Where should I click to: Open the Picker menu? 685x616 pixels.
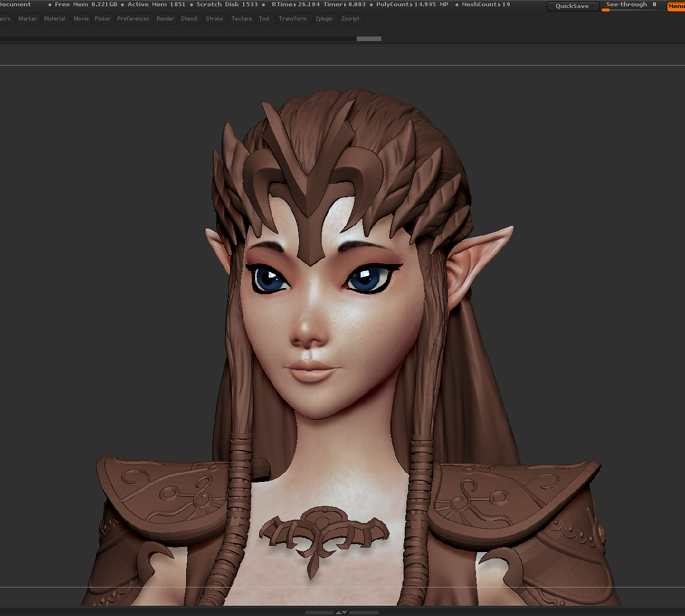(x=103, y=19)
